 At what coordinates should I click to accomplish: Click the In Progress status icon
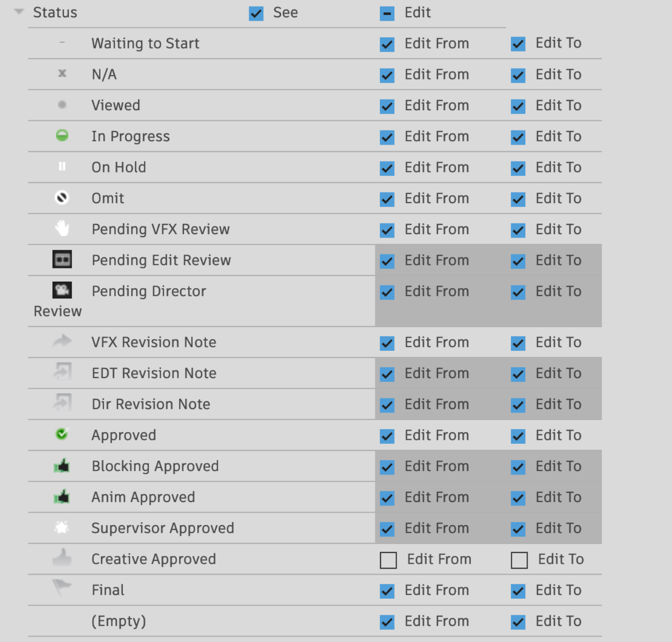click(x=61, y=135)
